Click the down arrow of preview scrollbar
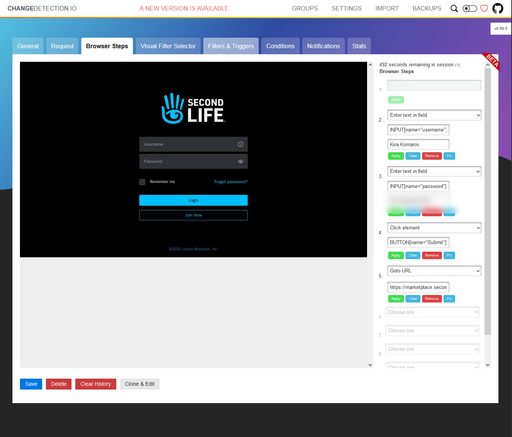Viewport: 512px width, 437px height. tap(370, 365)
